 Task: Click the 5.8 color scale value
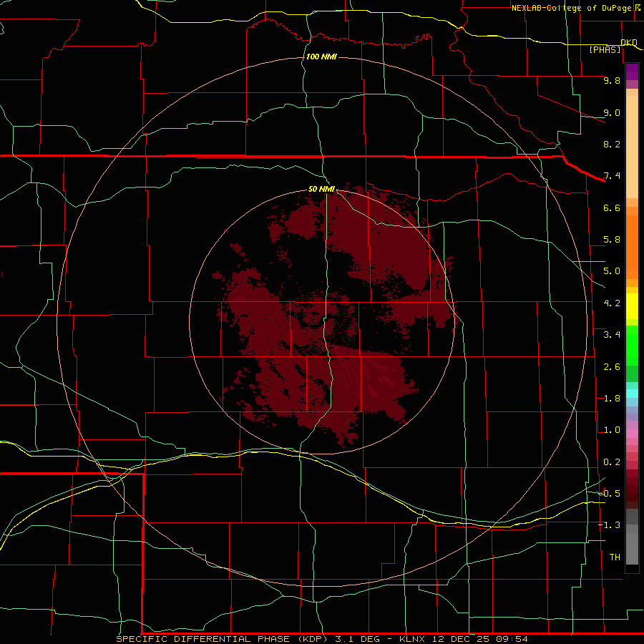pyautogui.click(x=612, y=240)
